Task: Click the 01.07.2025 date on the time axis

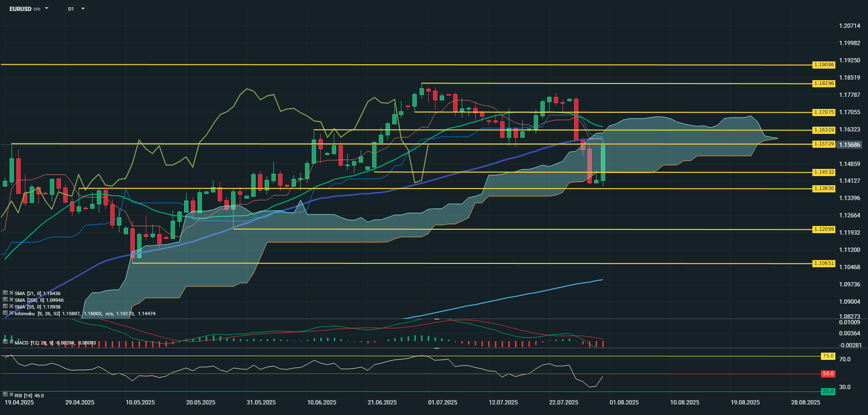Action: tap(443, 403)
